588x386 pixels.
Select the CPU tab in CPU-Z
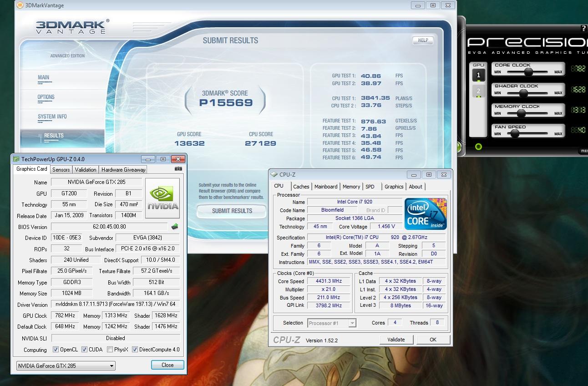click(279, 186)
